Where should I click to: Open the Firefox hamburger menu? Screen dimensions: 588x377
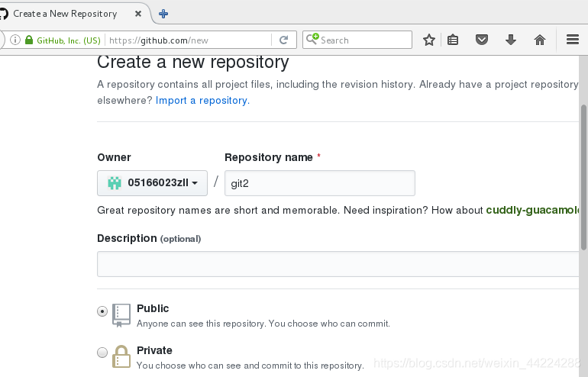(x=573, y=40)
